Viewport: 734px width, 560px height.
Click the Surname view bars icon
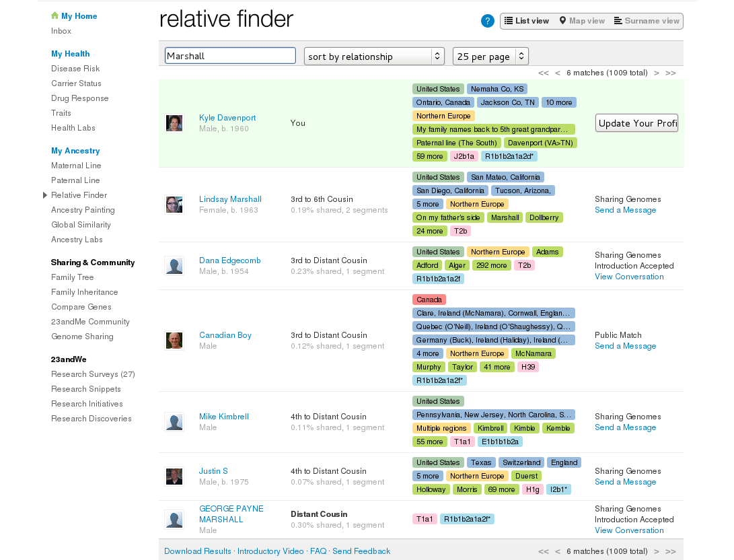point(618,21)
